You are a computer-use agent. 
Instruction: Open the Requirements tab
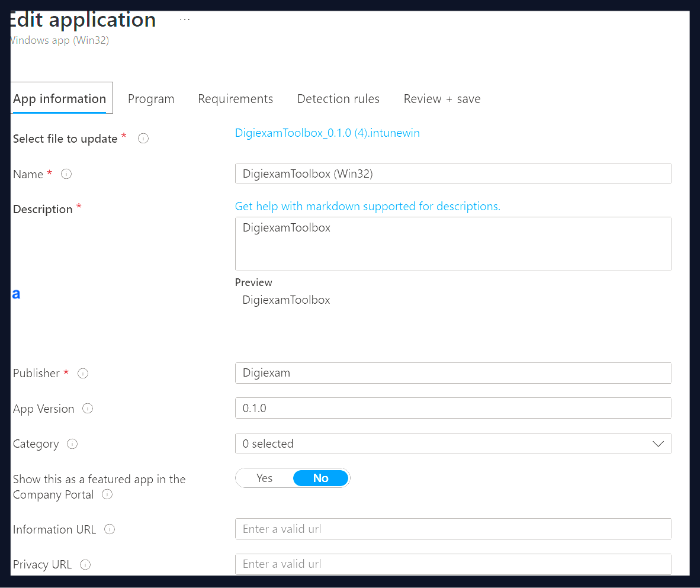pos(235,98)
